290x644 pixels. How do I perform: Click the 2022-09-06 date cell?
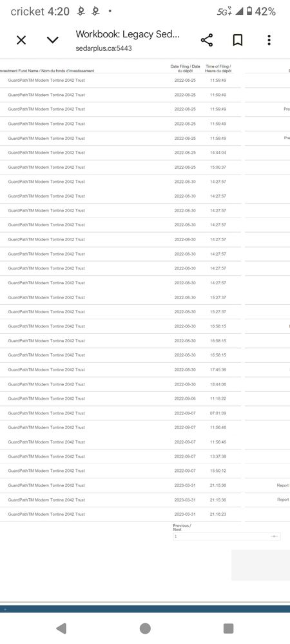[x=185, y=398]
